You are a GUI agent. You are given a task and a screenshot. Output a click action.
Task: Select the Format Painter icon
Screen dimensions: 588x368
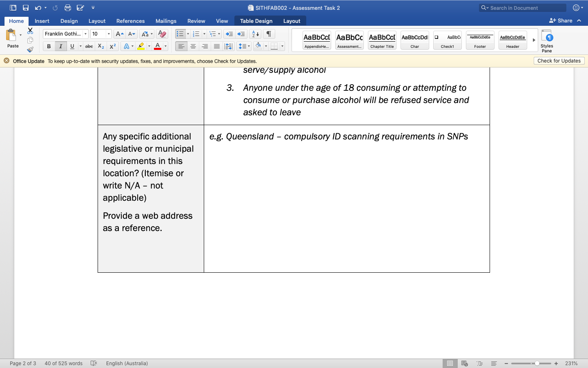(31, 49)
